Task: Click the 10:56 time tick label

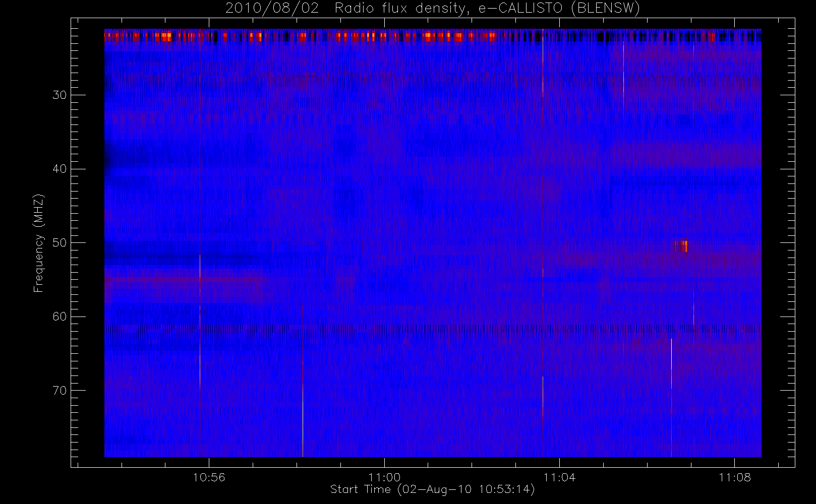Action: (x=209, y=477)
